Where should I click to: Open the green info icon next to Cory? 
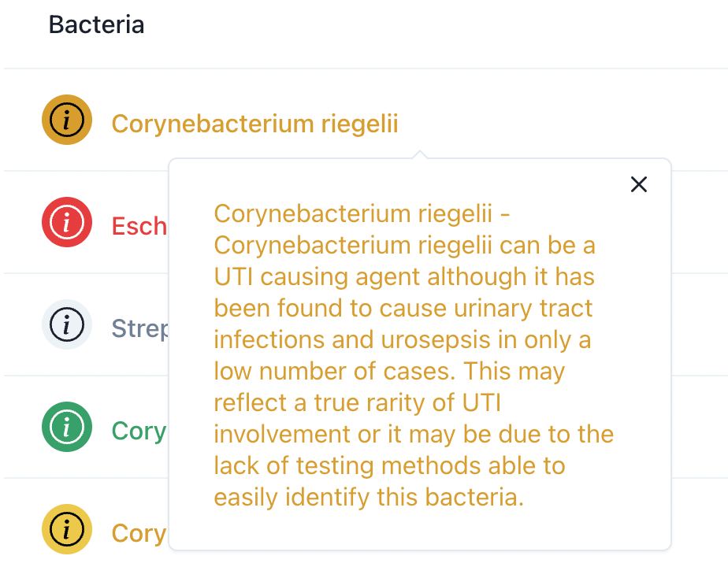coord(67,427)
